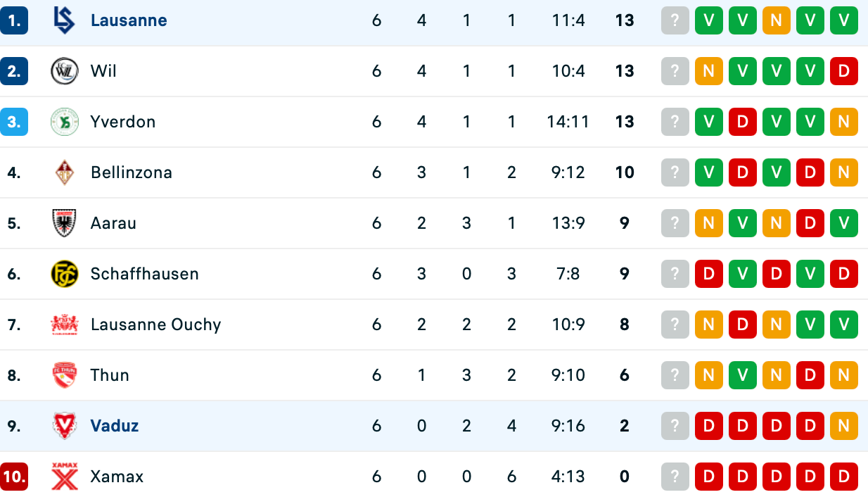The image size is (868, 497).
Task: Open the Lausanne team link
Action: 129,20
